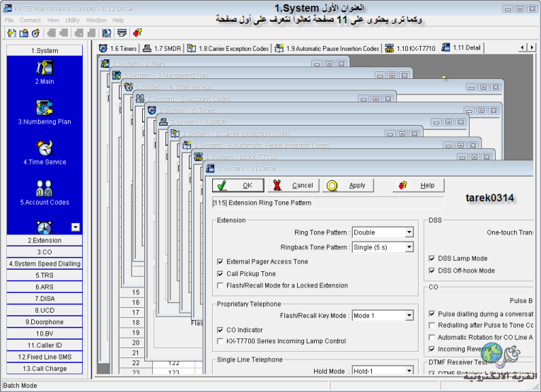Screen dimensions: 541x392
Task: Open the Ringback Tone Pattern dropdown
Action: click(409, 247)
